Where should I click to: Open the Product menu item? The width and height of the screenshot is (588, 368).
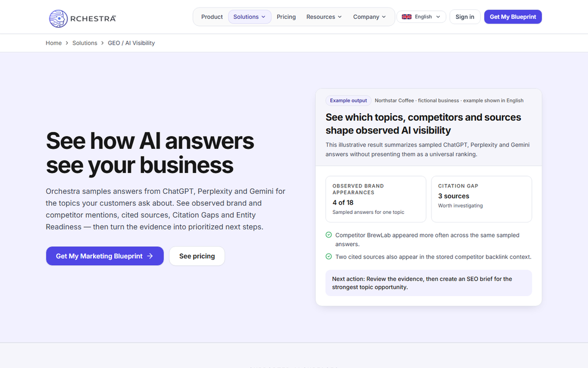click(212, 17)
